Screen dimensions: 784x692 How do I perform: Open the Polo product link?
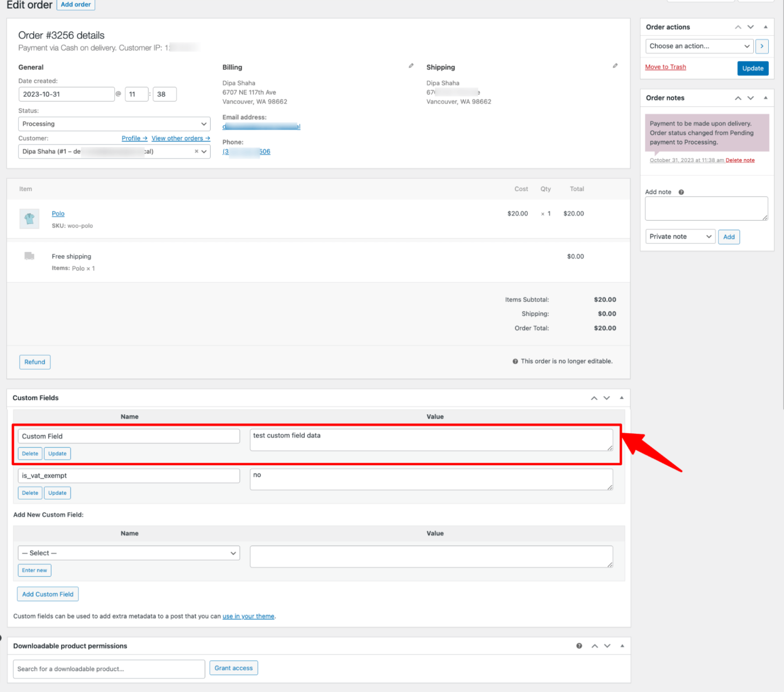pos(58,213)
